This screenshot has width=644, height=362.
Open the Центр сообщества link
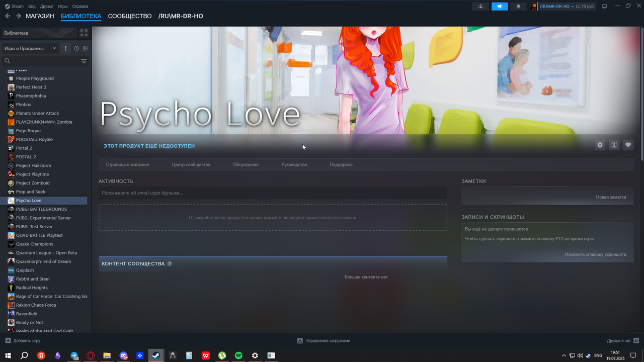pyautogui.click(x=191, y=164)
